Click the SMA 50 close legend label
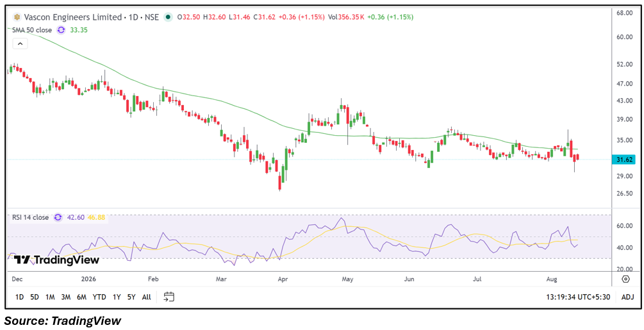 31,30
